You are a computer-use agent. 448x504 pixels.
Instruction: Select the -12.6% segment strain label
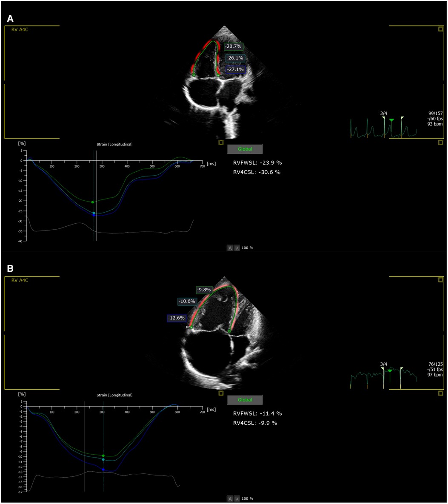point(176,318)
